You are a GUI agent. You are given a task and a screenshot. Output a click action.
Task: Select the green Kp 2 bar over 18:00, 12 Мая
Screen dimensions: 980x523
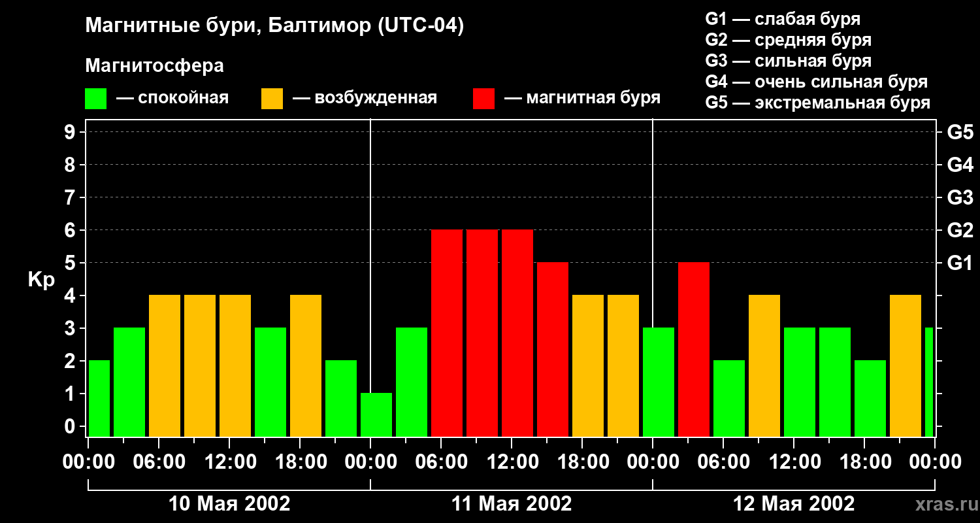coord(870,398)
